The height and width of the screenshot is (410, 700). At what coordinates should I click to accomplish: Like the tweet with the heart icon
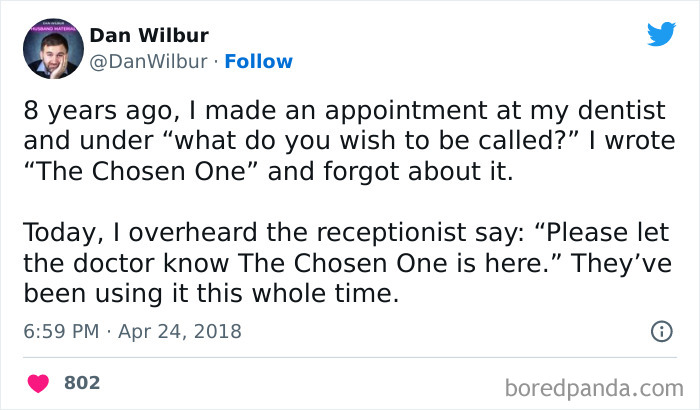click(39, 383)
